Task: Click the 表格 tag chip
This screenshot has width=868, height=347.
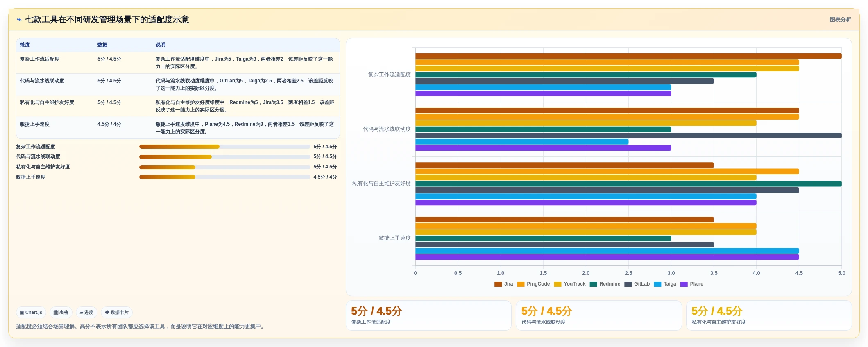Action: [61, 313]
